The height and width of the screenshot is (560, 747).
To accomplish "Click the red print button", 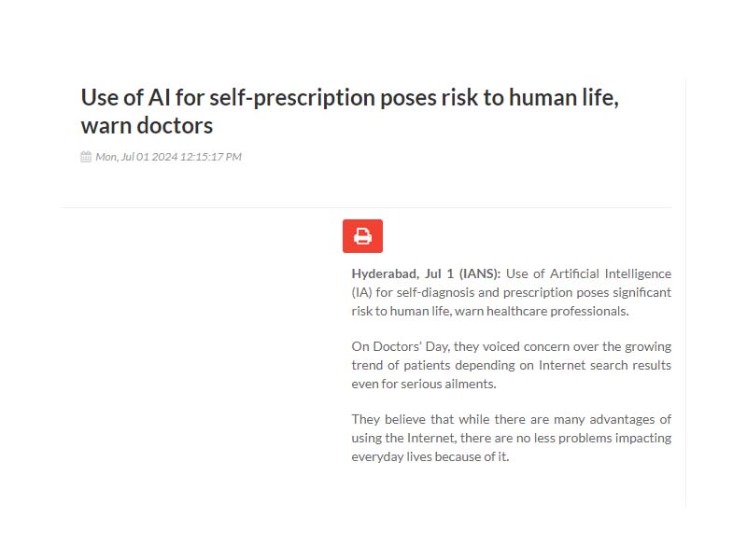I will point(362,236).
